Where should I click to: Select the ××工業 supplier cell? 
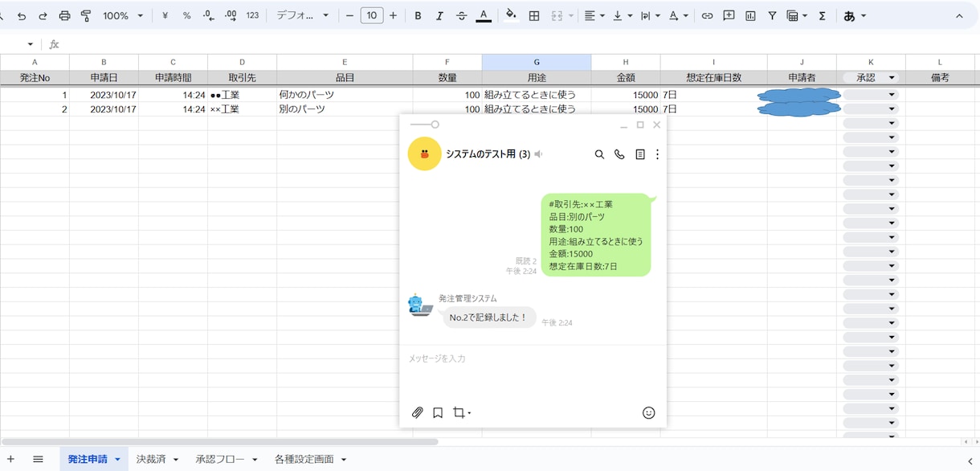tap(242, 109)
